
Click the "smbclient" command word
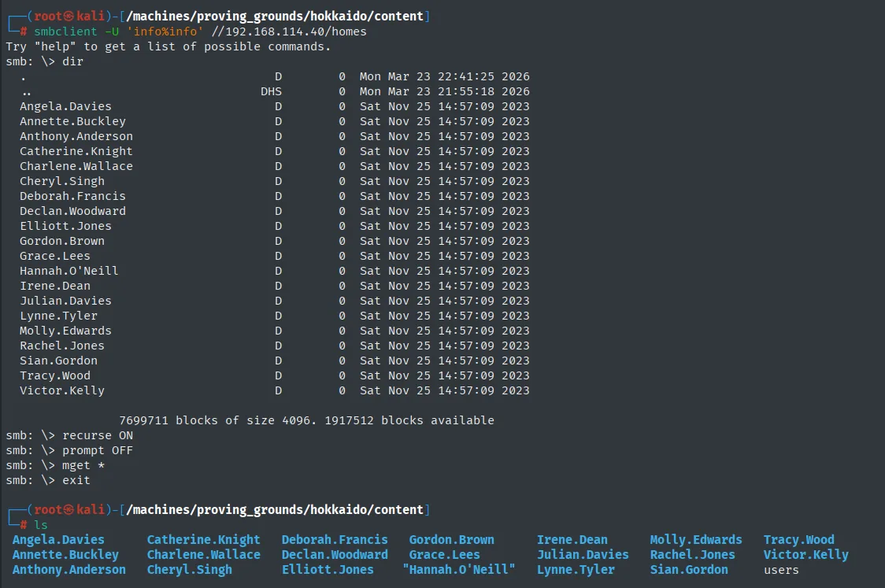coord(65,31)
